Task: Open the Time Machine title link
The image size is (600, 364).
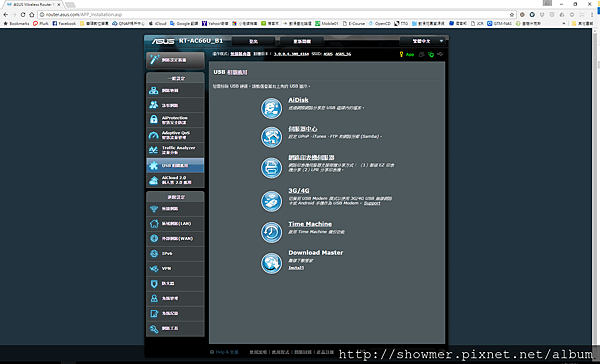Action: click(x=310, y=224)
